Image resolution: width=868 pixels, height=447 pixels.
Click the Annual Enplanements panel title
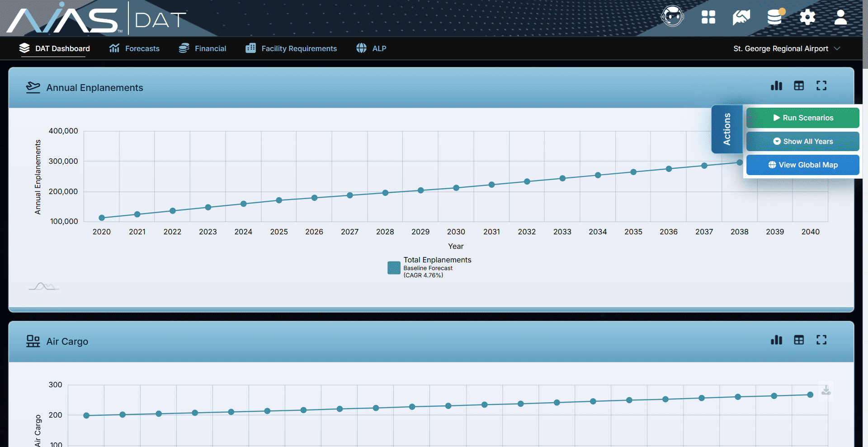[94, 88]
